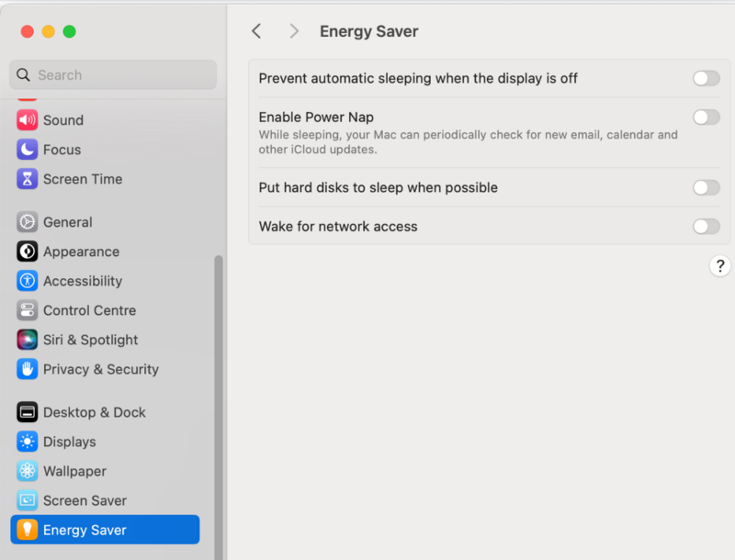Viewport: 735px width, 560px height.
Task: Go back with the left chevron
Action: (256, 31)
